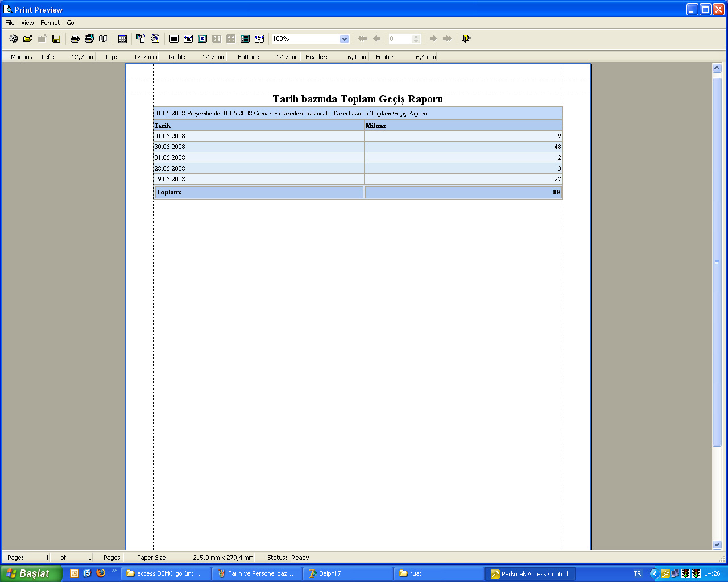Open the 100% zoom dropdown
This screenshot has height=582, width=728.
click(x=344, y=39)
